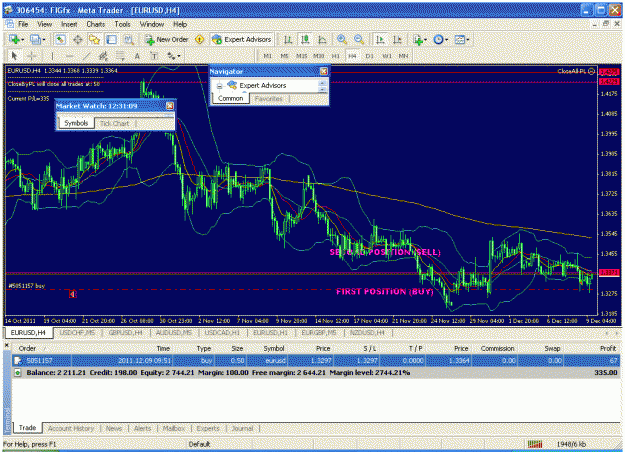This screenshot has width=625, height=452.
Task: Open the Insert menu
Action: (69, 24)
